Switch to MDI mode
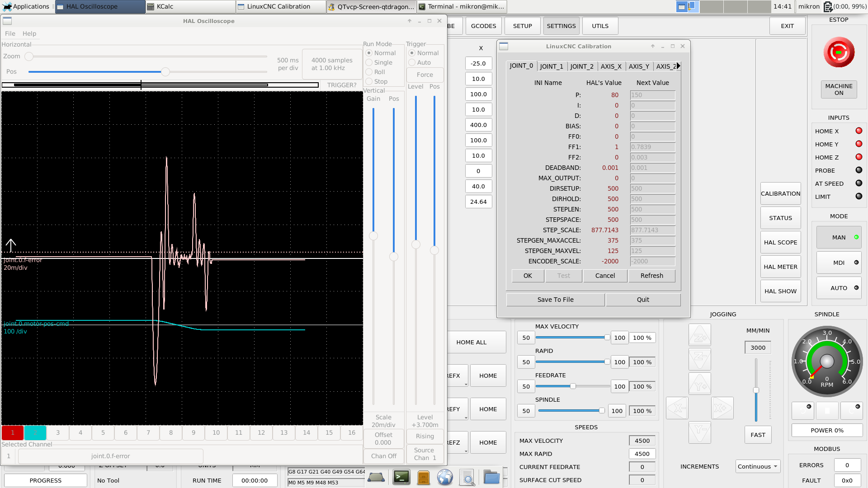This screenshot has width=868, height=488. [x=839, y=263]
